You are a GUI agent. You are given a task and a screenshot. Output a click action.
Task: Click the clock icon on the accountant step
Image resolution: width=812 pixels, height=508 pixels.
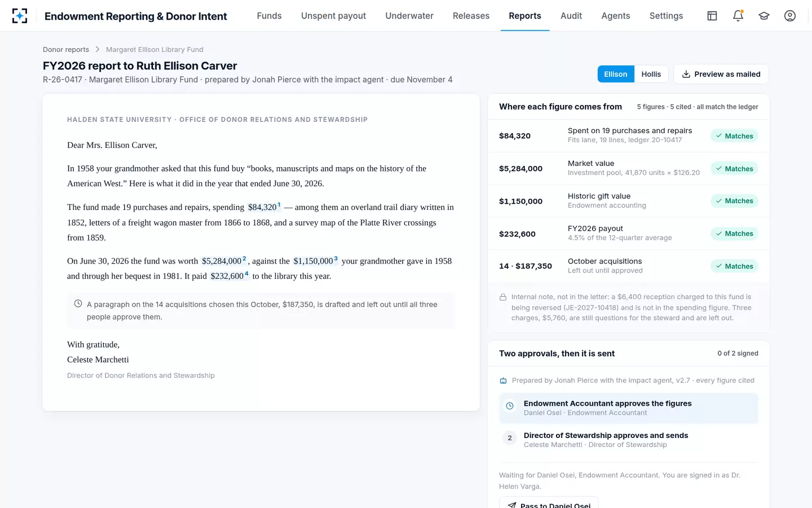point(510,406)
